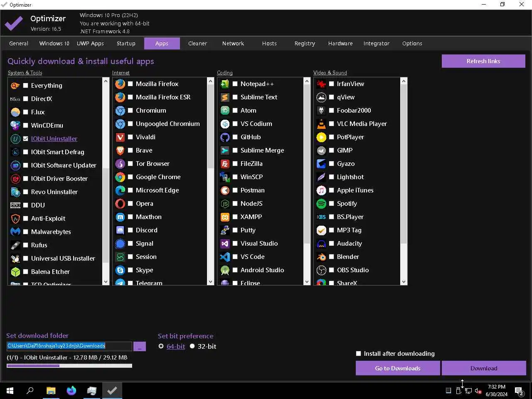The height and width of the screenshot is (399, 532).
Task: Open the General tab
Action: (x=19, y=43)
